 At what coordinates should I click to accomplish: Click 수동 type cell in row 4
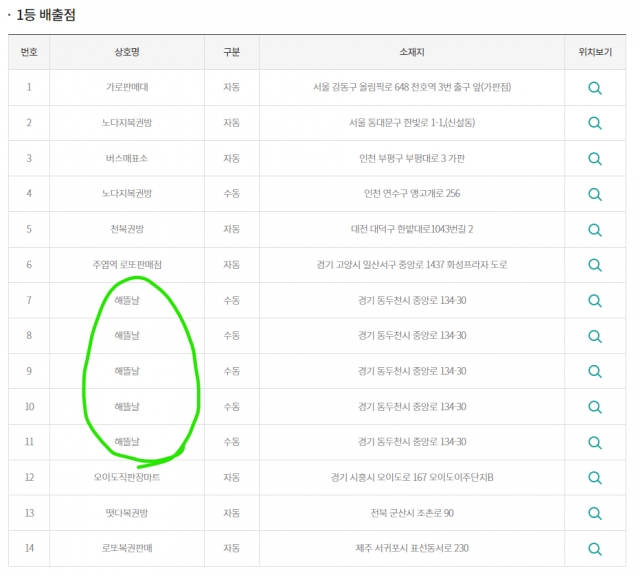[231, 193]
